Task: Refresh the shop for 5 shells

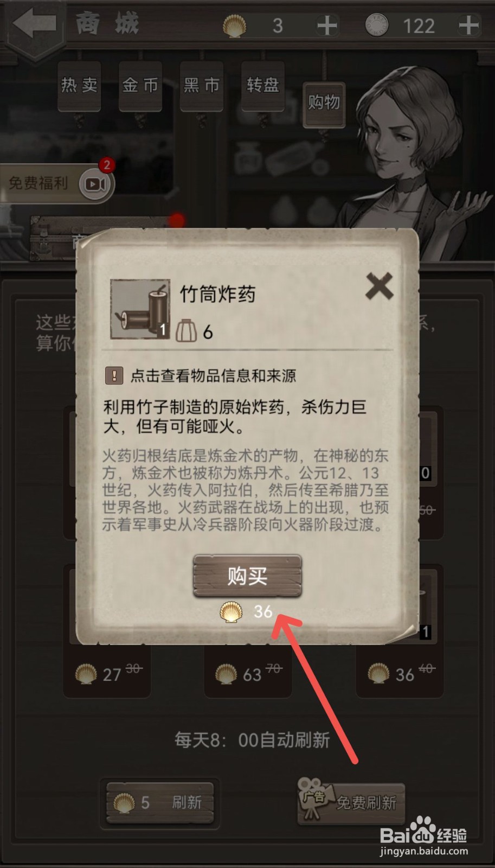Action: [x=160, y=803]
